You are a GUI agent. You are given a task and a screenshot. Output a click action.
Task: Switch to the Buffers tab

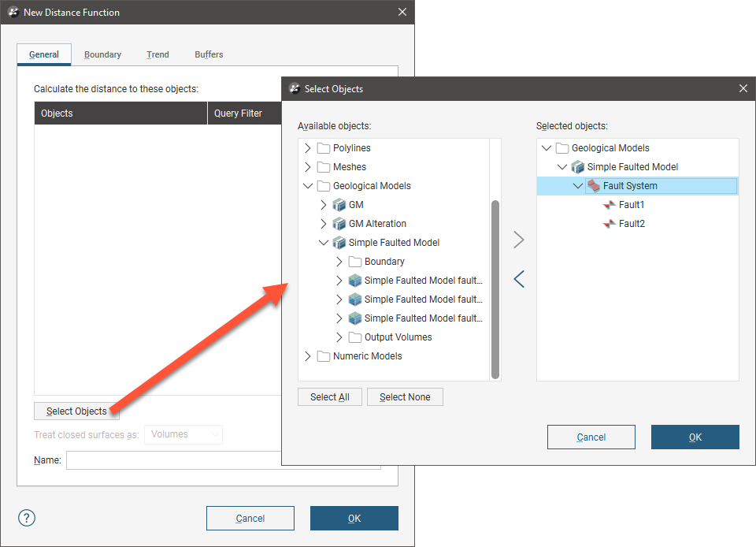tap(209, 54)
